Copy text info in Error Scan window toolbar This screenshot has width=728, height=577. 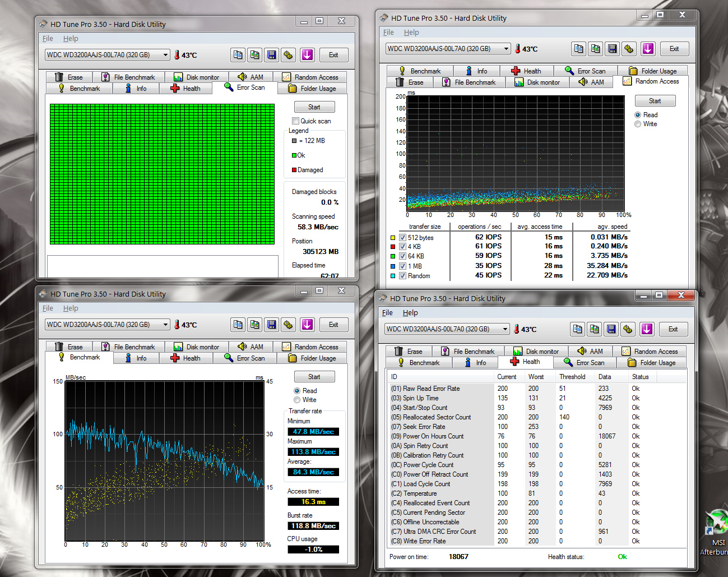[238, 55]
